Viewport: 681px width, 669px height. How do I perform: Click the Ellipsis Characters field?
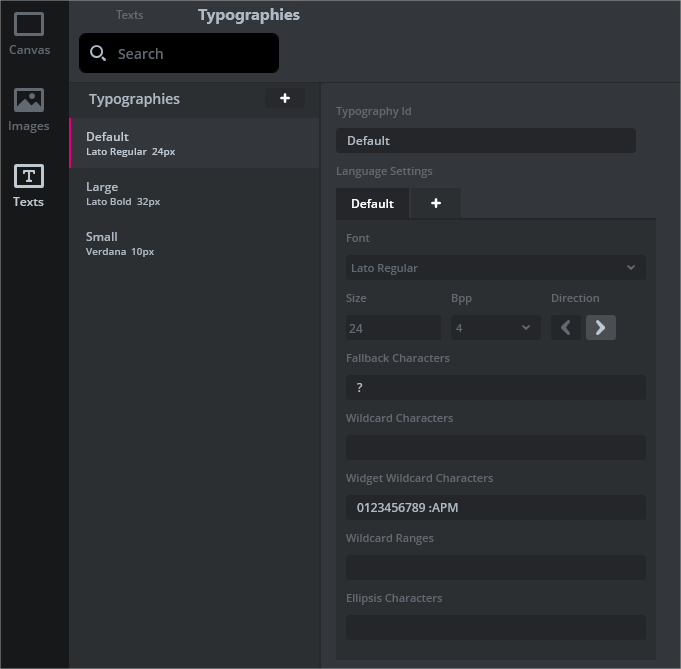click(x=496, y=627)
